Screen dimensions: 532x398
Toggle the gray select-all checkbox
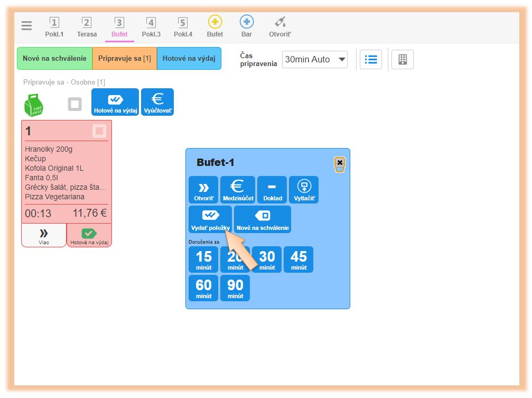coord(74,104)
